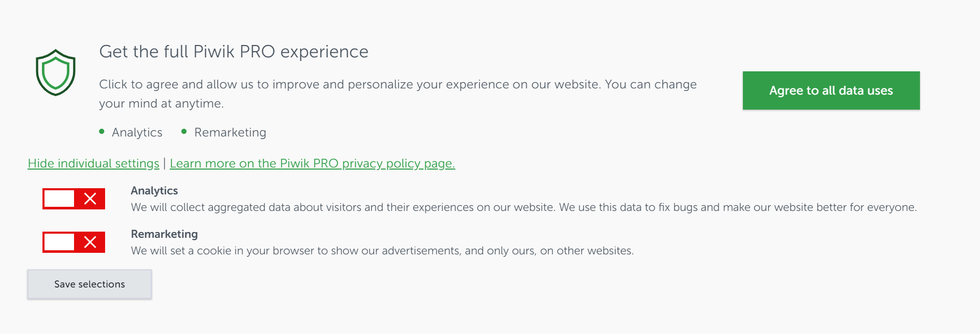
Task: Select the Analytics item in the bullet list
Action: point(137,133)
